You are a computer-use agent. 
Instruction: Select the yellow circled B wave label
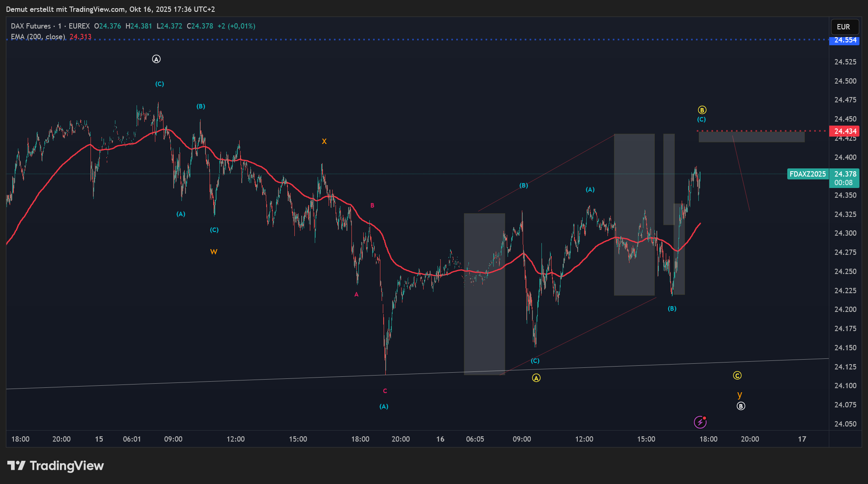(702, 110)
